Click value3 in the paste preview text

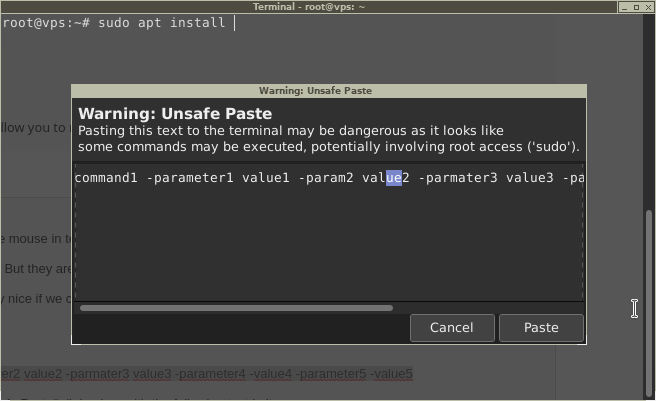click(x=529, y=178)
